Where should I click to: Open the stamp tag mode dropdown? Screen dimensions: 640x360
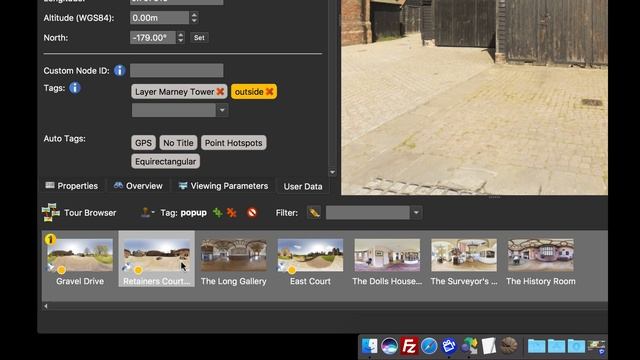point(147,212)
